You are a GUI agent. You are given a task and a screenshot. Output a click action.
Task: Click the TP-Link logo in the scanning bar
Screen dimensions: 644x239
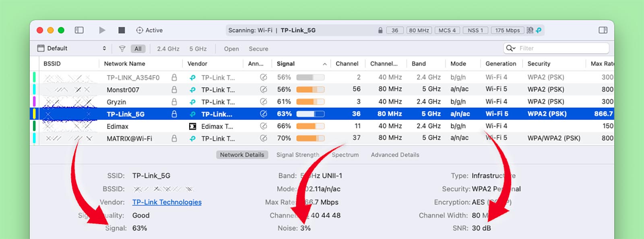(539, 30)
